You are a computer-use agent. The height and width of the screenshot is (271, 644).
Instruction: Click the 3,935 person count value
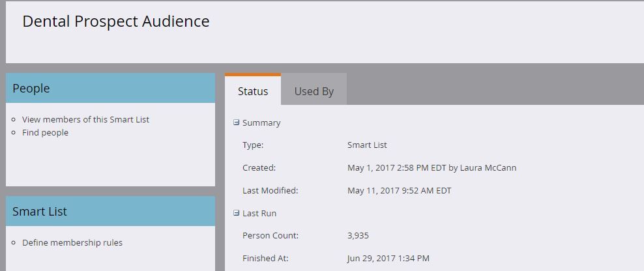pos(358,236)
